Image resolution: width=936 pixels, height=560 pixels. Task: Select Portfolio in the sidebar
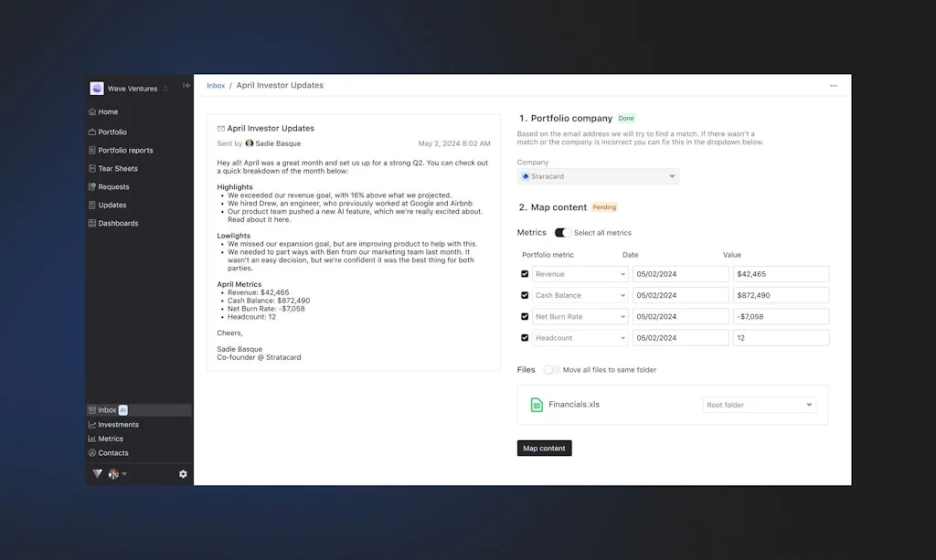112,132
